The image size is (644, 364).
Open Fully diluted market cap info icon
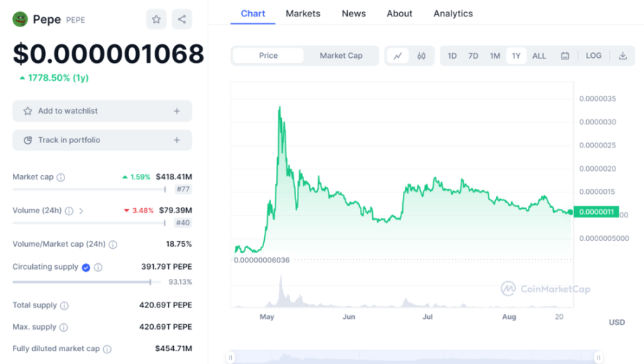[107, 349]
